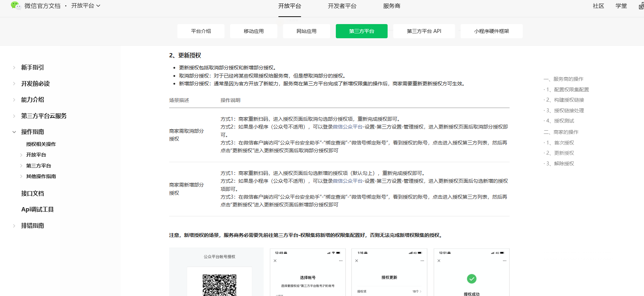Open the 开放平台 dropdown beside the logo
The image size is (644, 296).
(85, 6)
